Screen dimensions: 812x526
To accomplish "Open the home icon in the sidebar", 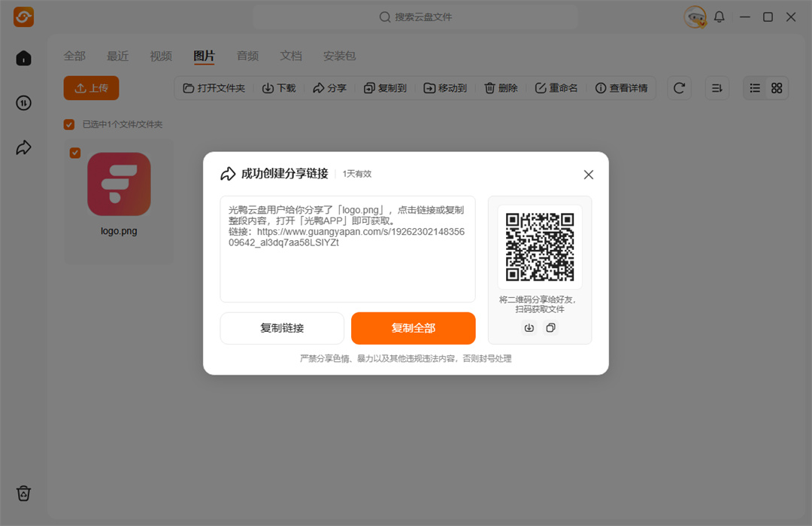I will (x=23, y=58).
